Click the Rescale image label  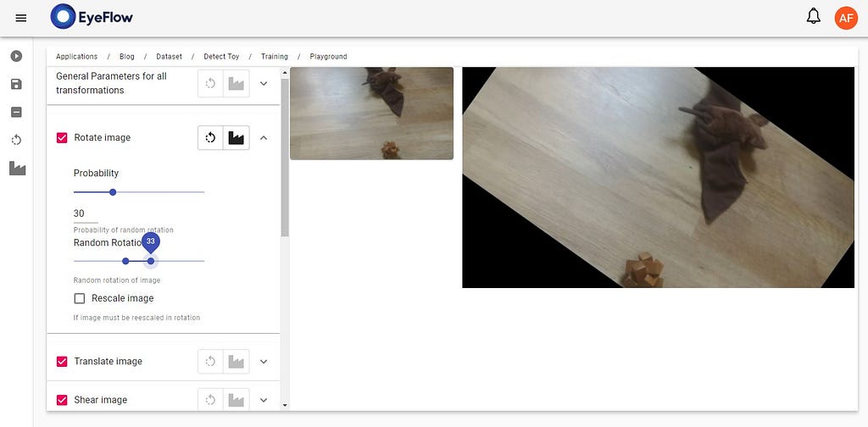click(x=123, y=299)
